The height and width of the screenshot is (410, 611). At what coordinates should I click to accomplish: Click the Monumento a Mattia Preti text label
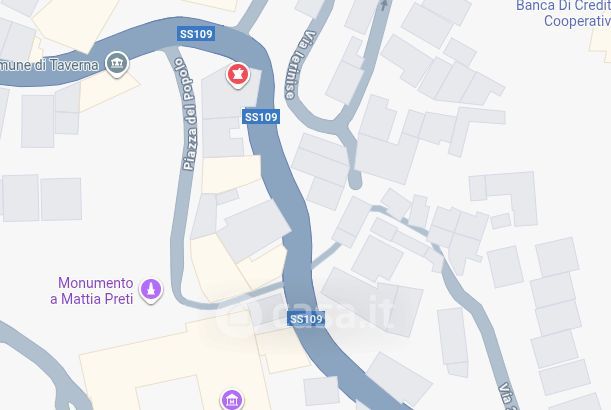92,291
